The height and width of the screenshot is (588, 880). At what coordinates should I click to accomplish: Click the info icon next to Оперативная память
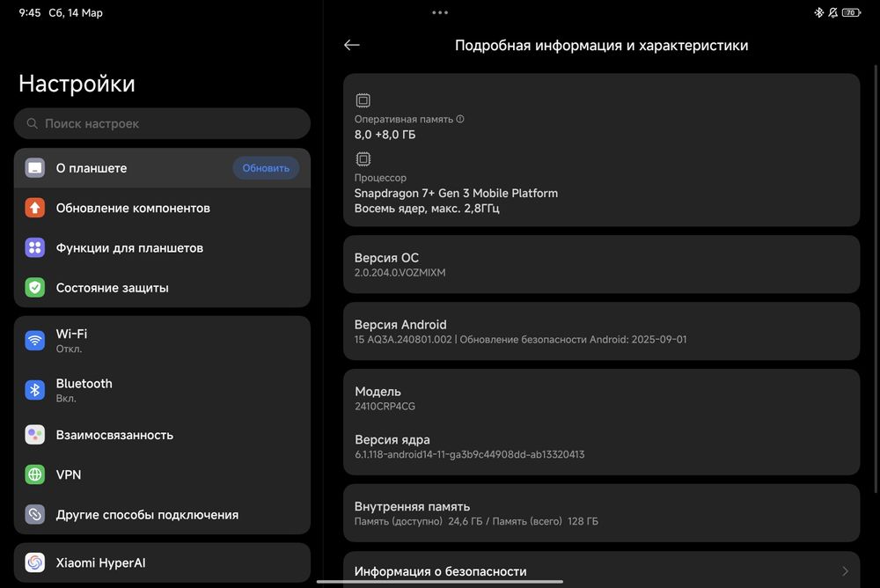click(x=460, y=119)
